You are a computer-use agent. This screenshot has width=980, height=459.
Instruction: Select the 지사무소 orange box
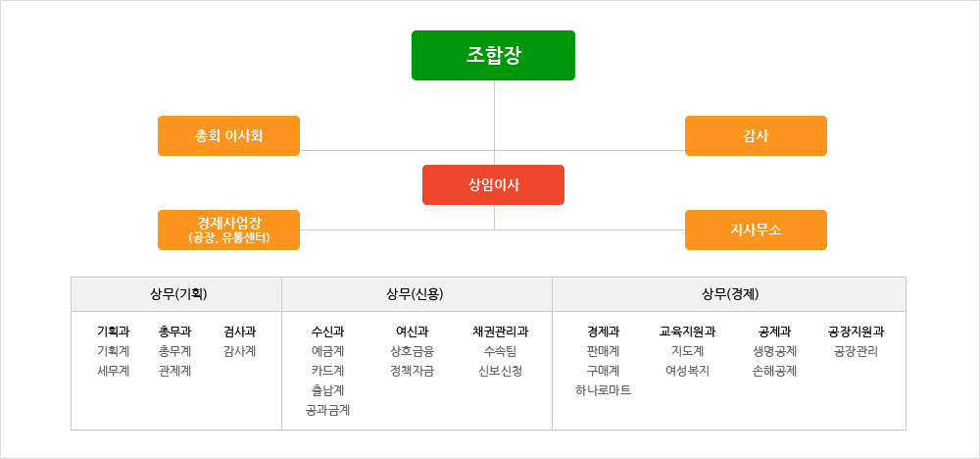(756, 229)
